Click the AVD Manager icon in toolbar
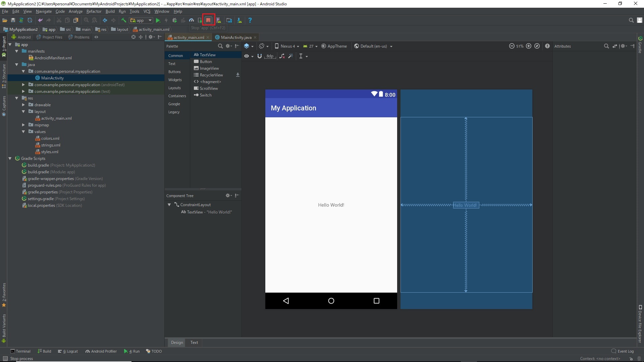The height and width of the screenshot is (362, 644). (x=218, y=20)
